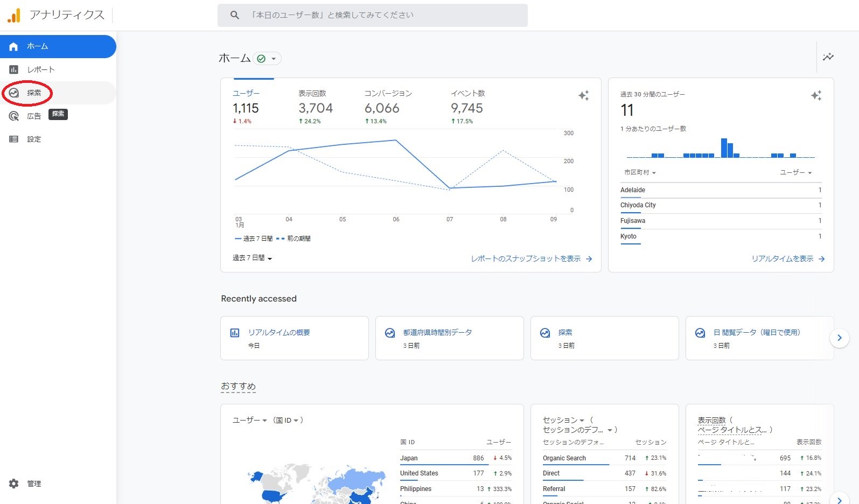Open the 過去 7 日間 date range dropdown
The width and height of the screenshot is (859, 504).
tap(252, 258)
